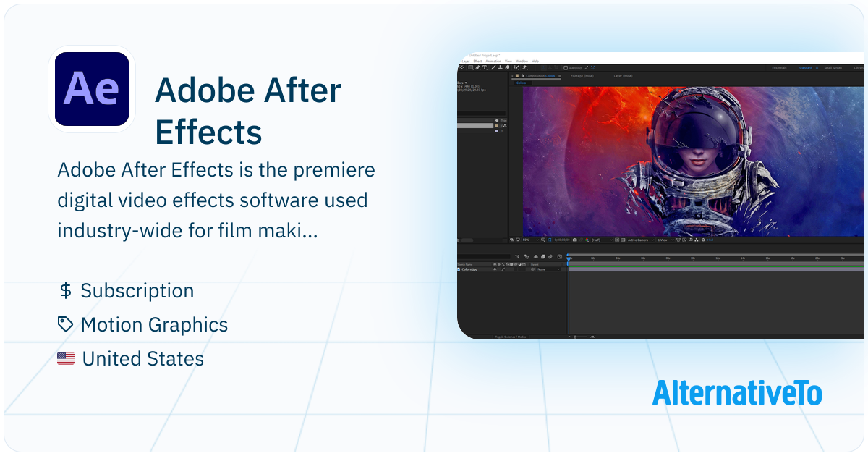This screenshot has height=456, width=868.
Task: Open Parent None dropdown for Colors.jpg
Action: pyautogui.click(x=548, y=269)
